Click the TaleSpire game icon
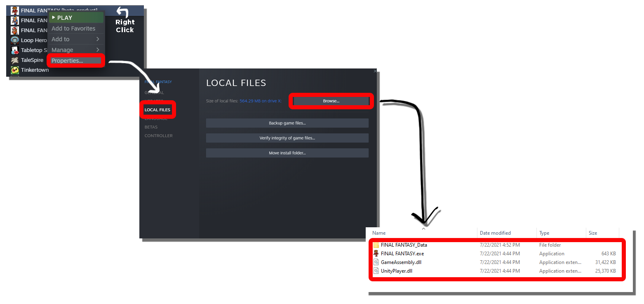The image size is (644, 304). click(x=15, y=60)
